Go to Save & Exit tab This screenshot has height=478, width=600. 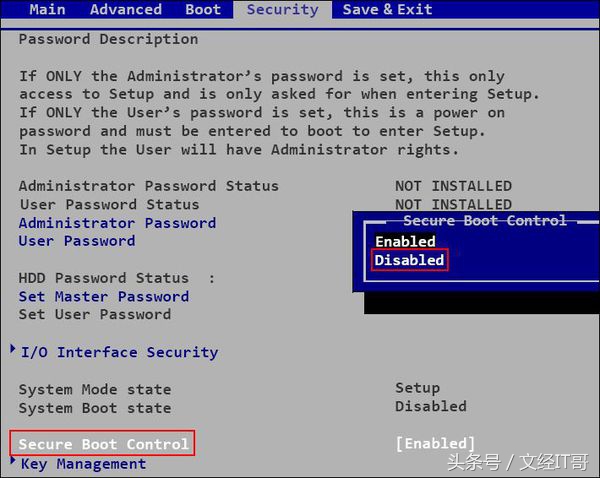point(387,9)
